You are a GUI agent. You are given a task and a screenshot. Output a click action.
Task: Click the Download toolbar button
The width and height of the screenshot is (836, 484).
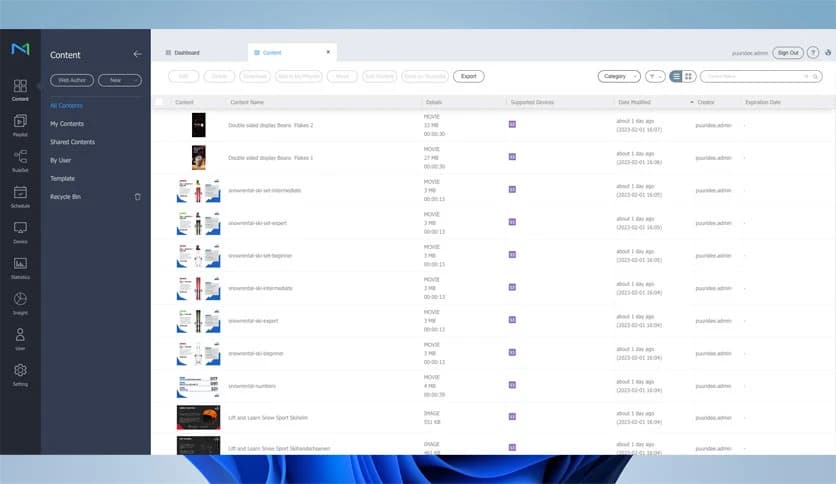coord(255,76)
